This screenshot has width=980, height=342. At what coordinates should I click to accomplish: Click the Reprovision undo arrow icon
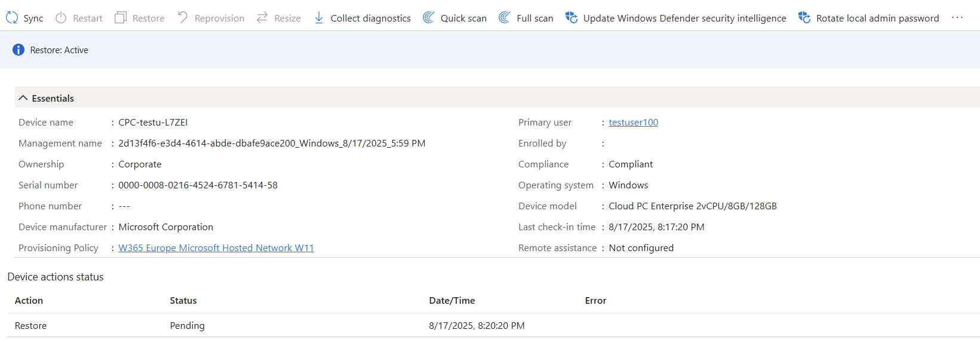click(x=183, y=18)
